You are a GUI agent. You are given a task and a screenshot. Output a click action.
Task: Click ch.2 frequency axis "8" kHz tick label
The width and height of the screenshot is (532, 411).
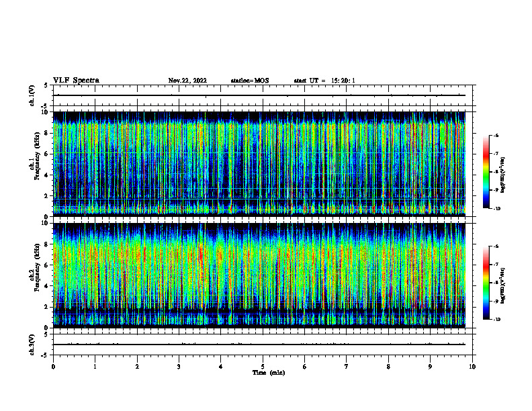[47, 244]
